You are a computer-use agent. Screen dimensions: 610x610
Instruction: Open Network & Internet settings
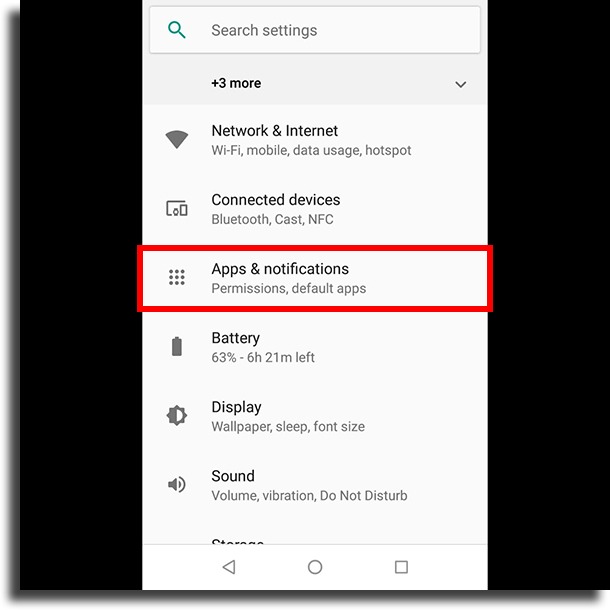point(315,140)
